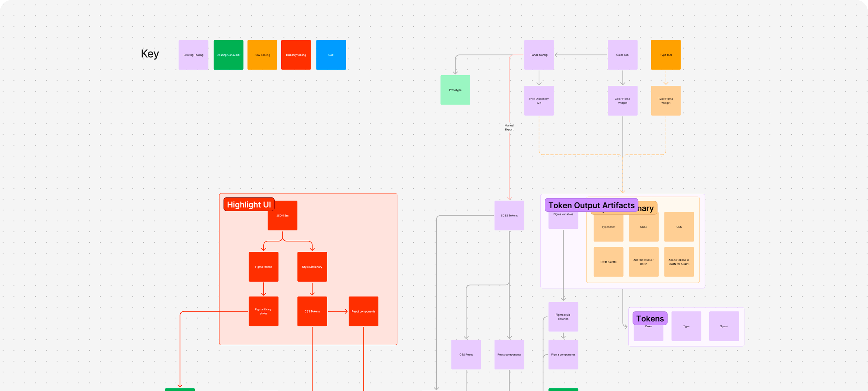The width and height of the screenshot is (868, 391).
Task: Click the green 'Prototype' sticky note
Action: (455, 90)
